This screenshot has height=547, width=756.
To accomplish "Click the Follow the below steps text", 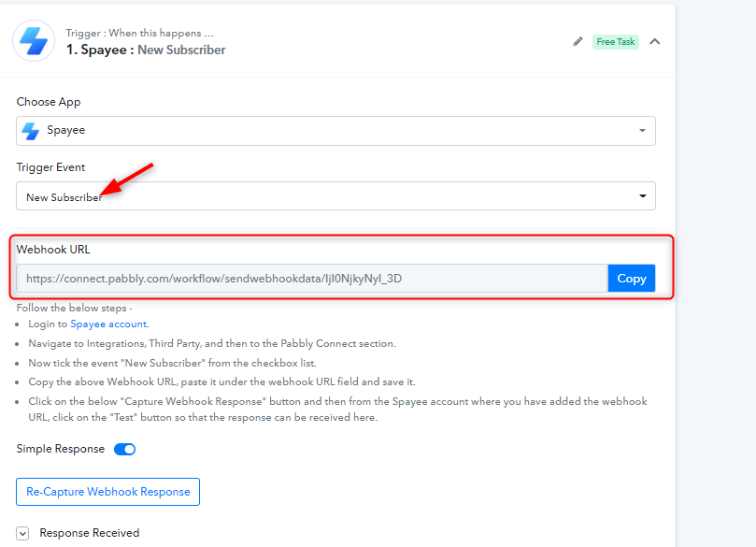I will click(x=74, y=308).
